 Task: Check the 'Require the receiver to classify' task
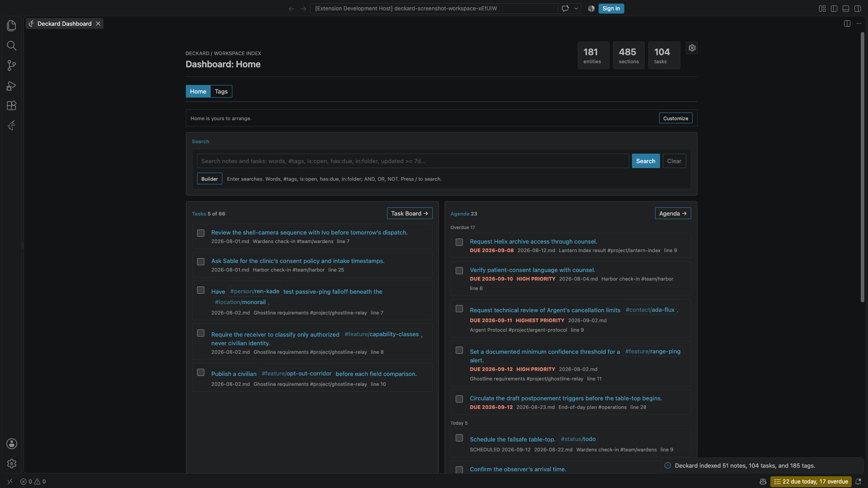point(201,333)
